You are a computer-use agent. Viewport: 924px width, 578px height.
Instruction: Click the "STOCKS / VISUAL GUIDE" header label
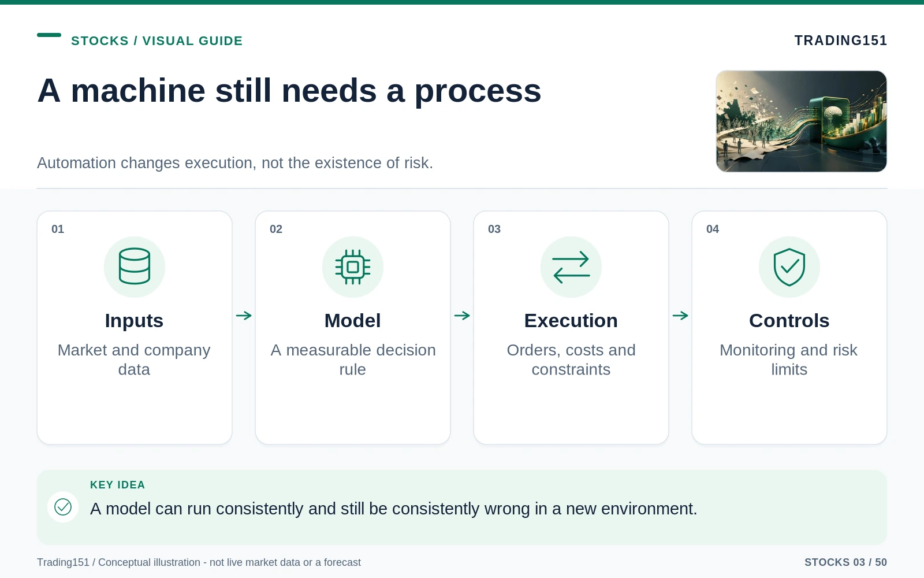[x=157, y=41]
